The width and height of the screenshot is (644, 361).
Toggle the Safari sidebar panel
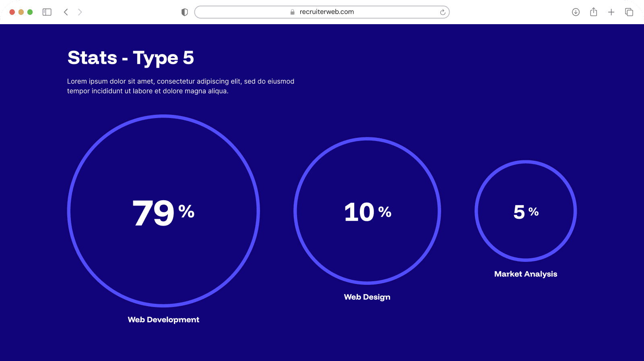[x=47, y=12]
